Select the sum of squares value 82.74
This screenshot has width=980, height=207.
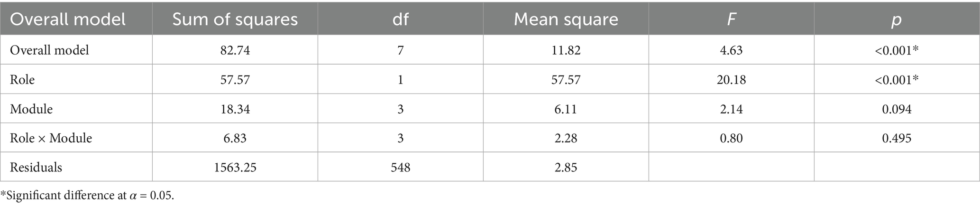[235, 50]
